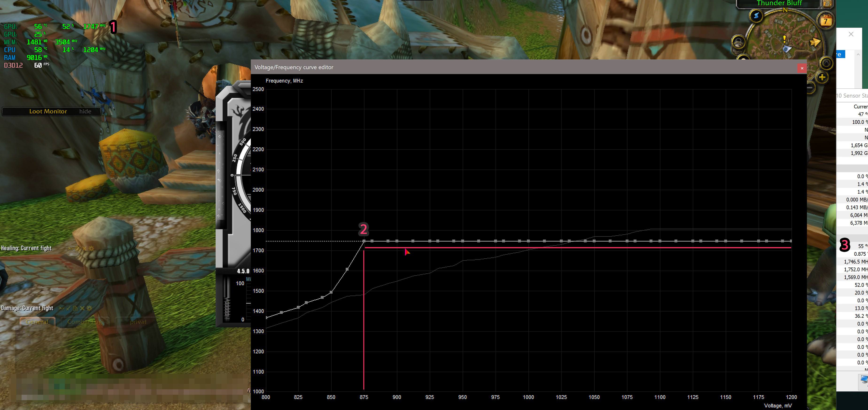The image size is (868, 410).
Task: Click the Healing: Current fight title
Action: (x=26, y=248)
